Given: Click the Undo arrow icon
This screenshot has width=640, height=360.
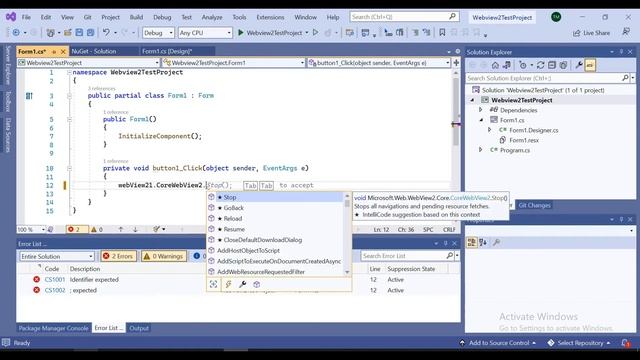Looking at the screenshot, I should click(106, 33).
